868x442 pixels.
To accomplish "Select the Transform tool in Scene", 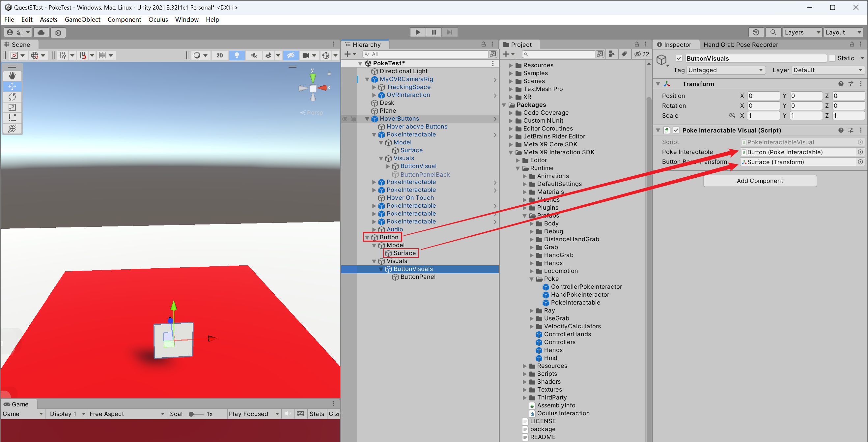I will [12, 129].
